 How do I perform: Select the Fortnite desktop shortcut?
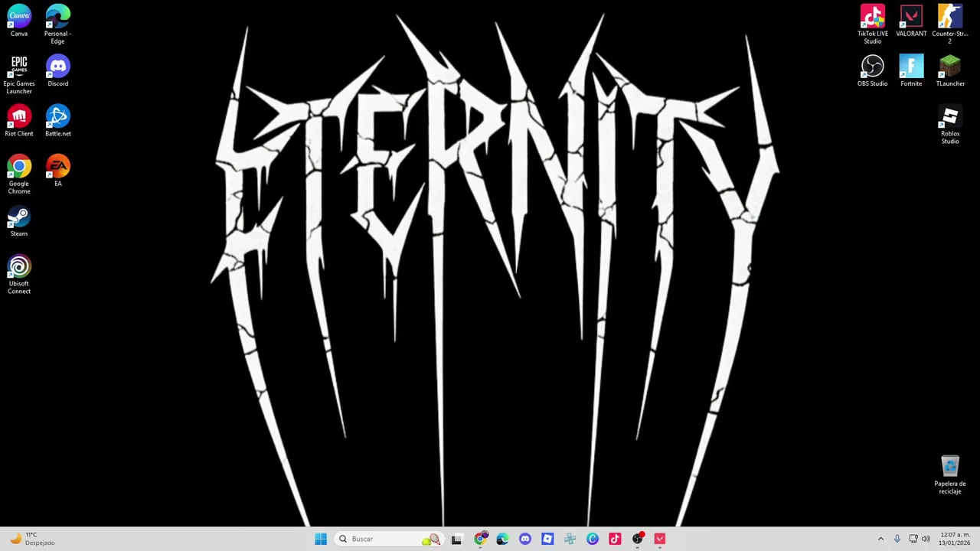pos(911,71)
